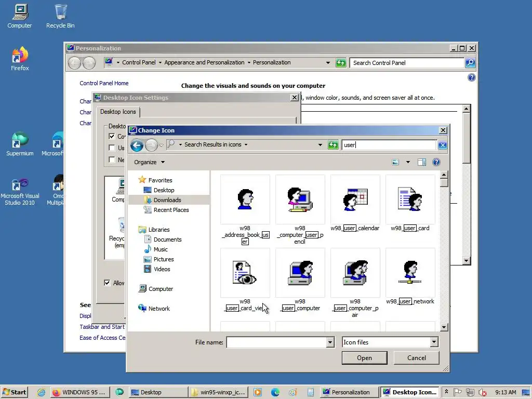Select the w98_user_computer_pair icon
This screenshot has height=399, width=532.
point(355,273)
